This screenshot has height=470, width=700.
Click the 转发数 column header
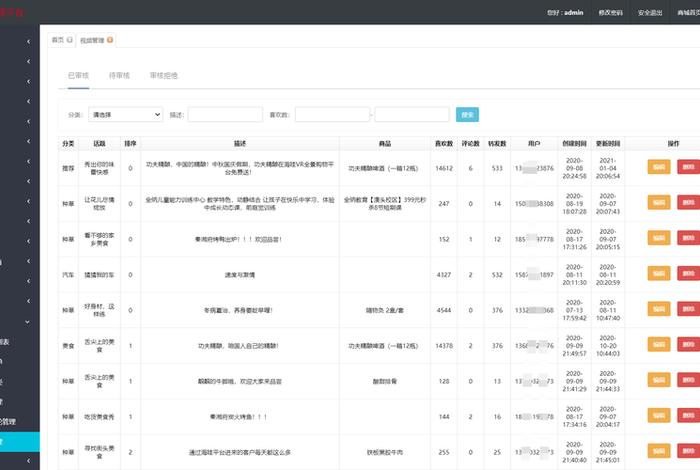click(x=497, y=144)
